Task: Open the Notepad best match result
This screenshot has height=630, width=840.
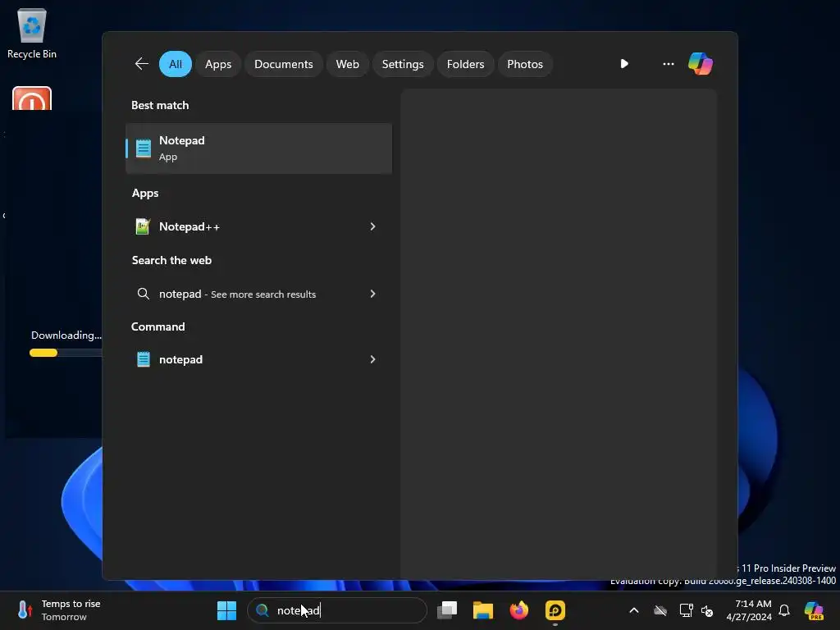Action: 258,148
